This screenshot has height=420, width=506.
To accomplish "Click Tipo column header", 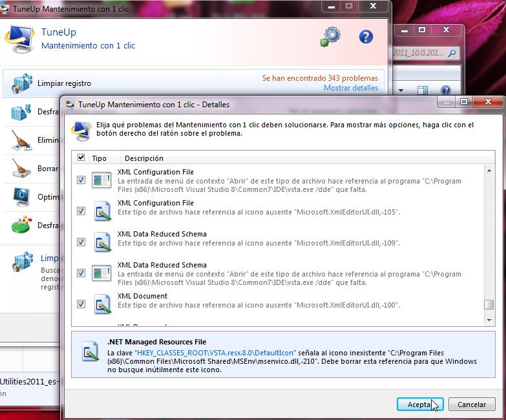I will click(99, 158).
